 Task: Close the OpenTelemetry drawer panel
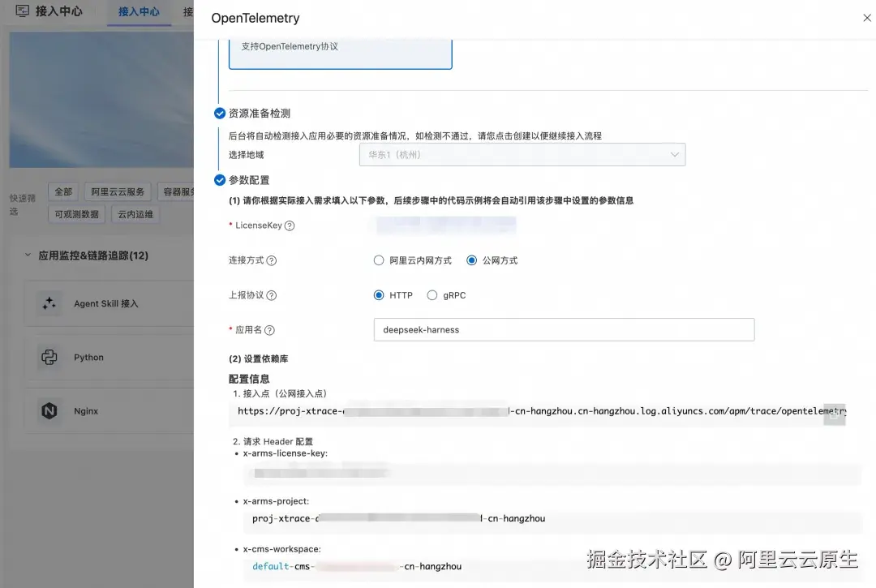[866, 18]
